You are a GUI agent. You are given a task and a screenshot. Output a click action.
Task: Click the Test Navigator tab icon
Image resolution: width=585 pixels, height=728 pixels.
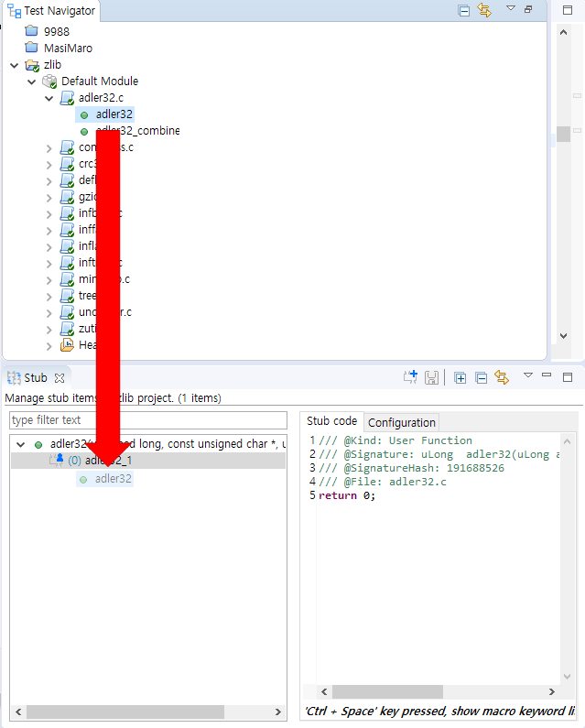(x=14, y=11)
